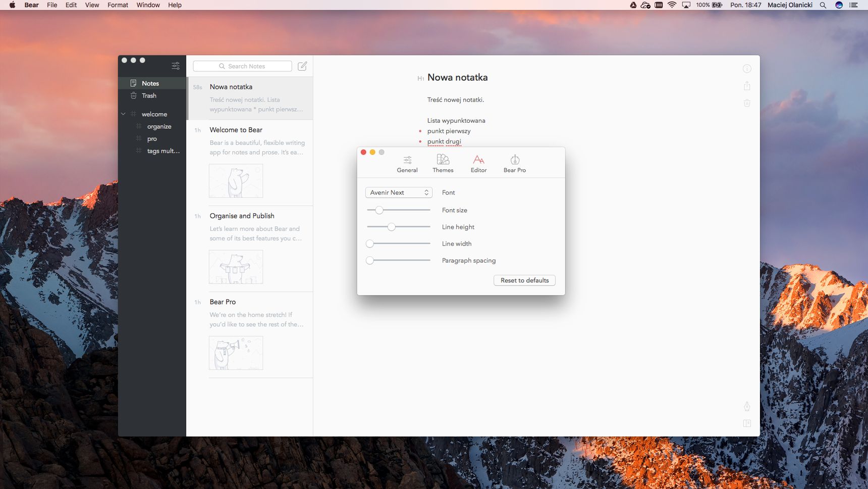The image size is (868, 489).
Task: Open the View menu
Action: pyautogui.click(x=92, y=5)
